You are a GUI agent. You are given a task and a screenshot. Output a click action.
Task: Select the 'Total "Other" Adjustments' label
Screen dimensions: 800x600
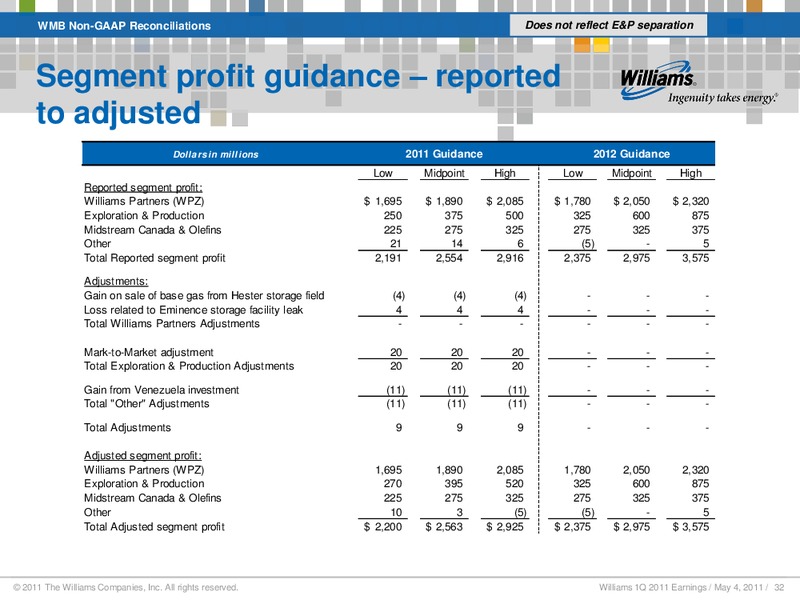(x=146, y=404)
